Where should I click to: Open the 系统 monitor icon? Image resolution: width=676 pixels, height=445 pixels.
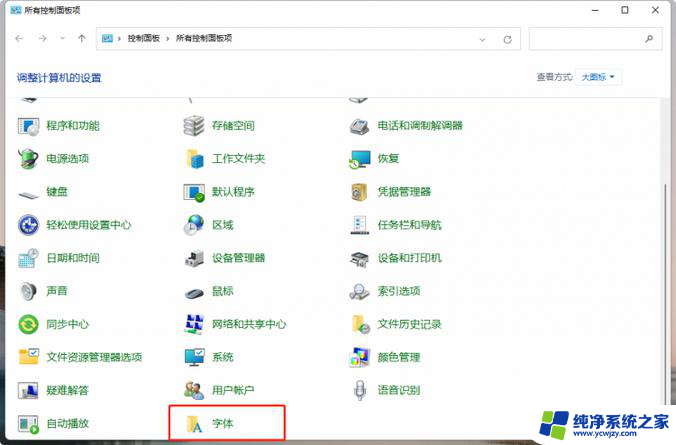tap(194, 357)
